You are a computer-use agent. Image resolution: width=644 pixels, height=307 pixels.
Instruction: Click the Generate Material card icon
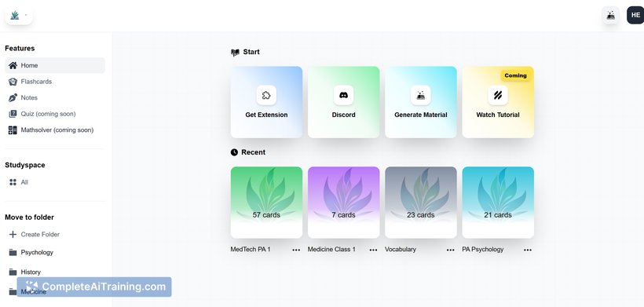(x=421, y=95)
